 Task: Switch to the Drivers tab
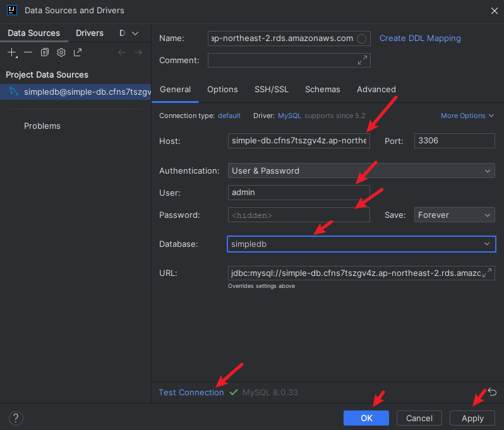[x=90, y=33]
